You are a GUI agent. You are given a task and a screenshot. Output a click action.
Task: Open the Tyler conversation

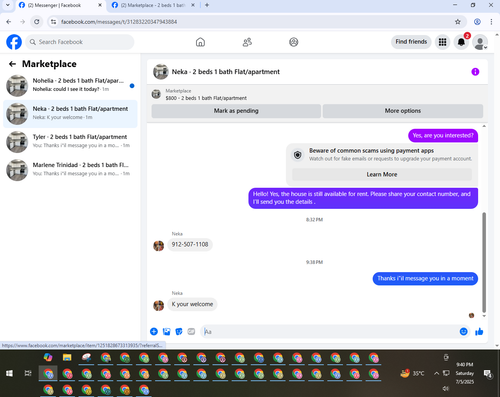click(x=70, y=142)
